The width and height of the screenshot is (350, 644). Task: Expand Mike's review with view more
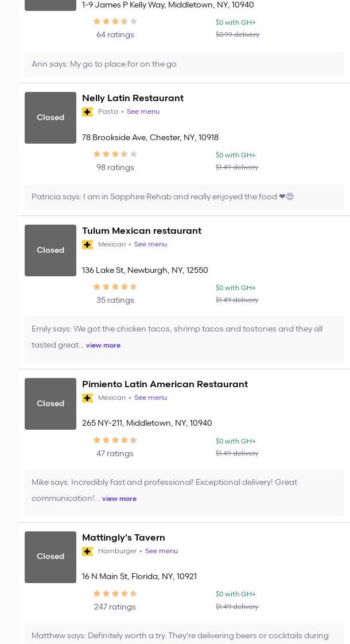pyautogui.click(x=119, y=499)
